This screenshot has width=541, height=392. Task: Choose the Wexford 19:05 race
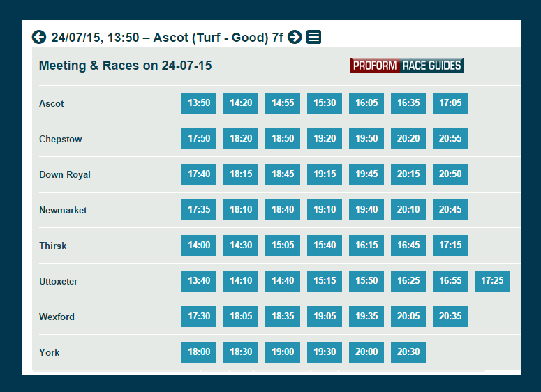point(325,317)
